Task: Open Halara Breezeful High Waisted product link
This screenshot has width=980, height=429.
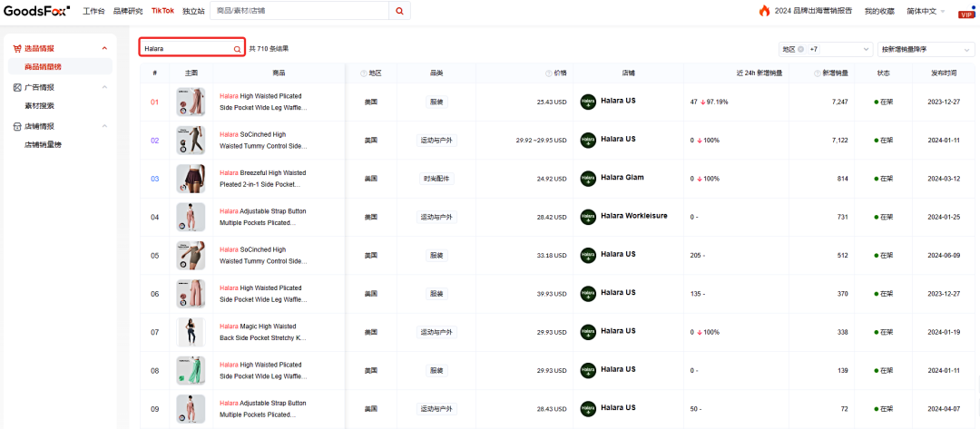Action: tap(263, 179)
